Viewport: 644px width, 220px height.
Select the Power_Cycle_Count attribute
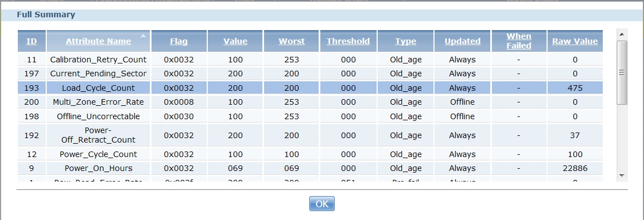click(98, 154)
